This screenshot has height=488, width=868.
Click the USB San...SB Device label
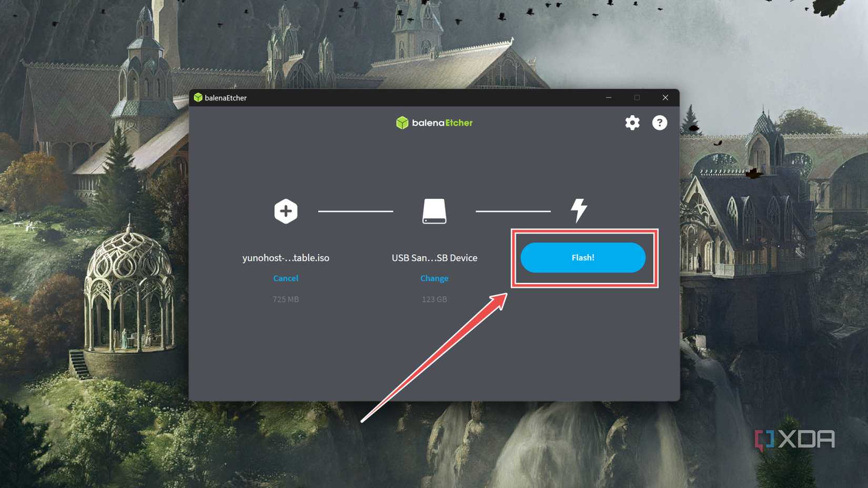(x=434, y=258)
